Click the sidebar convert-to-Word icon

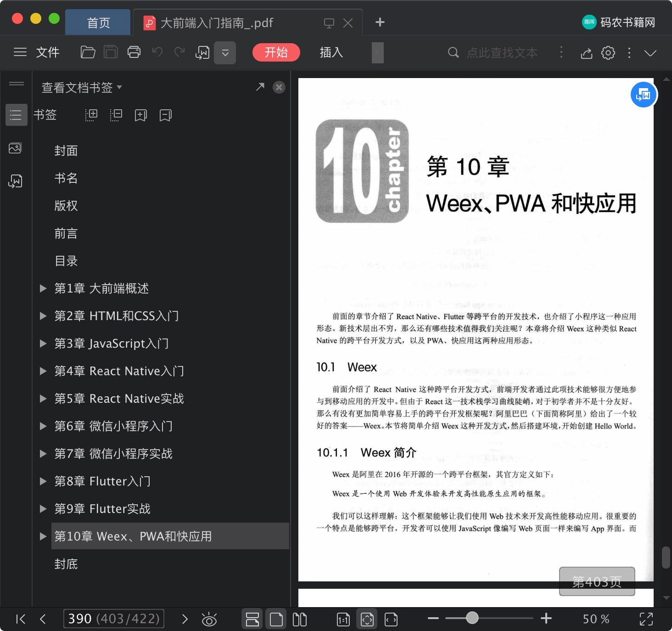15,181
